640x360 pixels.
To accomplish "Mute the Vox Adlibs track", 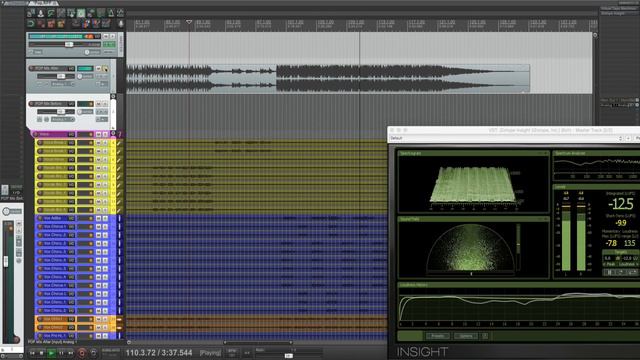I will tap(98, 218).
